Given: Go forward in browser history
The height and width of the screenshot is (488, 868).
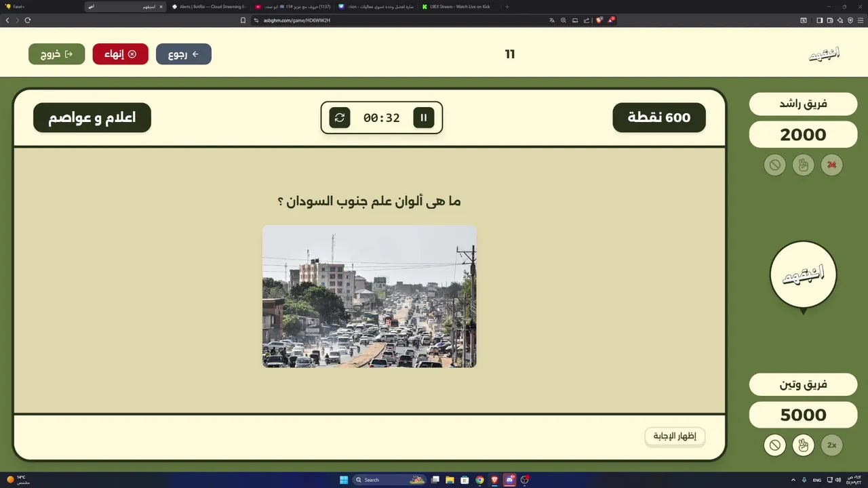Looking at the screenshot, I should point(17,20).
